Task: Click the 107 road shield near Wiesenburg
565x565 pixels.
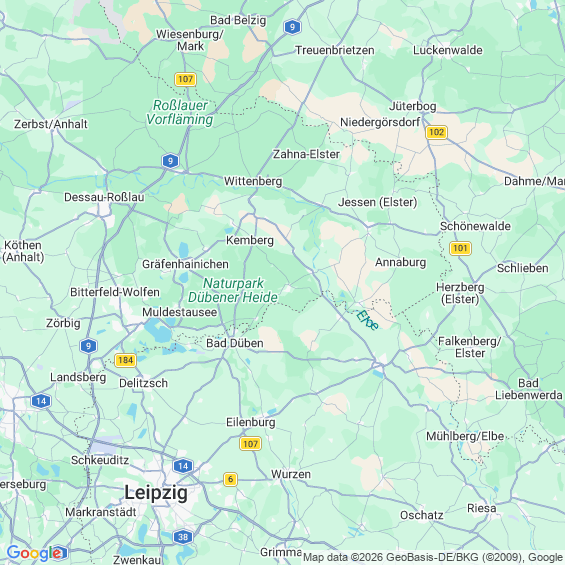Action: point(185,79)
